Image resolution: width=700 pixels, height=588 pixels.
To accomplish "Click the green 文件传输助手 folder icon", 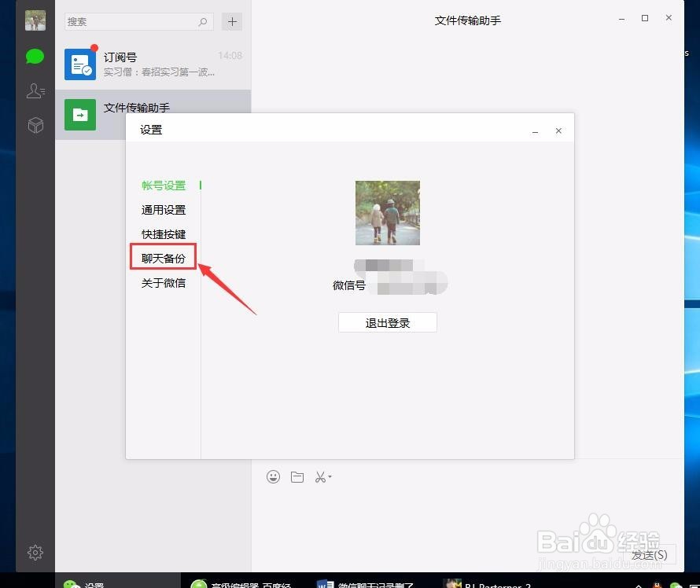I will (80, 115).
